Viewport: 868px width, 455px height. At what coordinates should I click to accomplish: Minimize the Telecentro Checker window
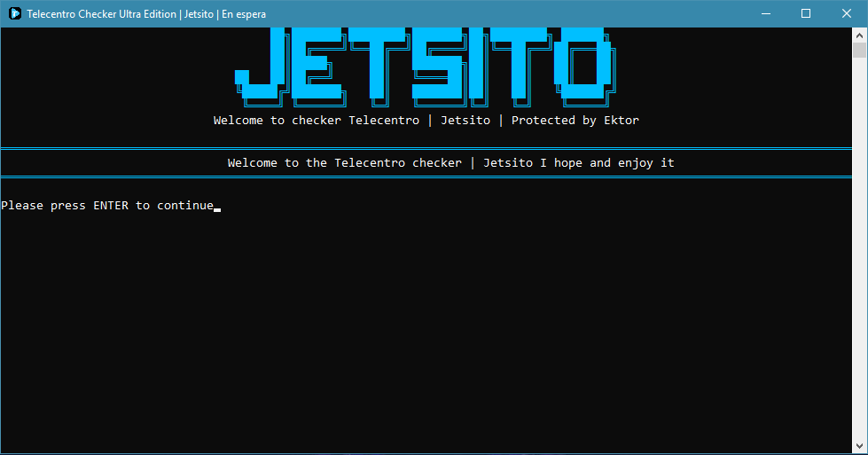click(x=766, y=14)
